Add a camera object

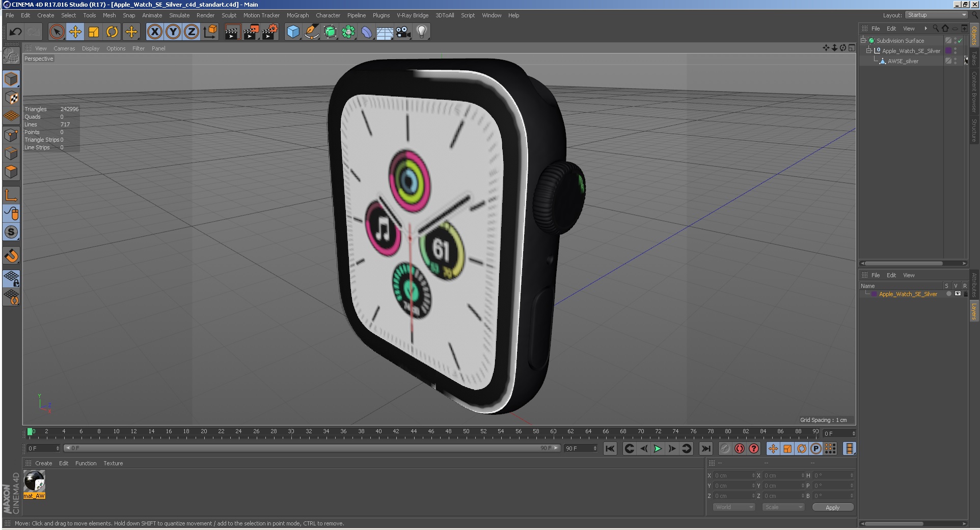coord(403,32)
